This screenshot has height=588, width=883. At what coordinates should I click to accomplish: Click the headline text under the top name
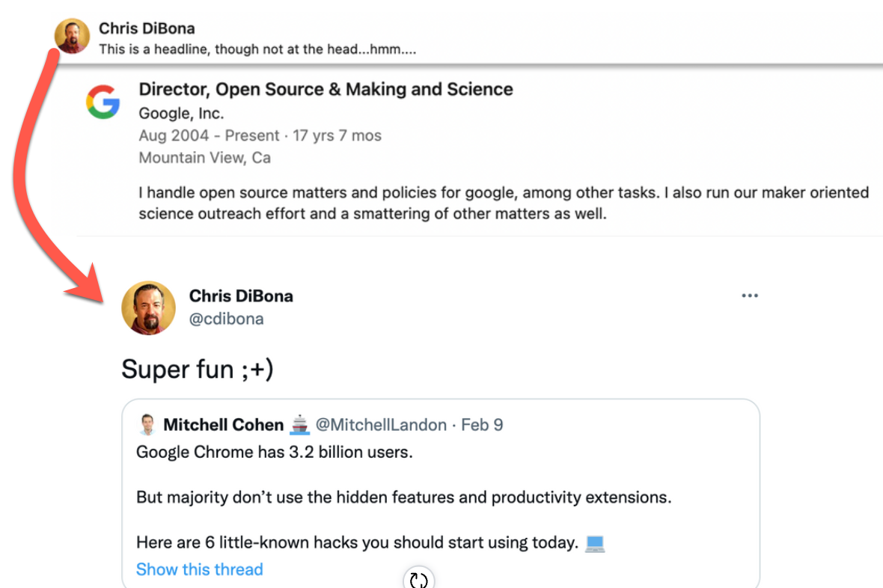[x=258, y=49]
